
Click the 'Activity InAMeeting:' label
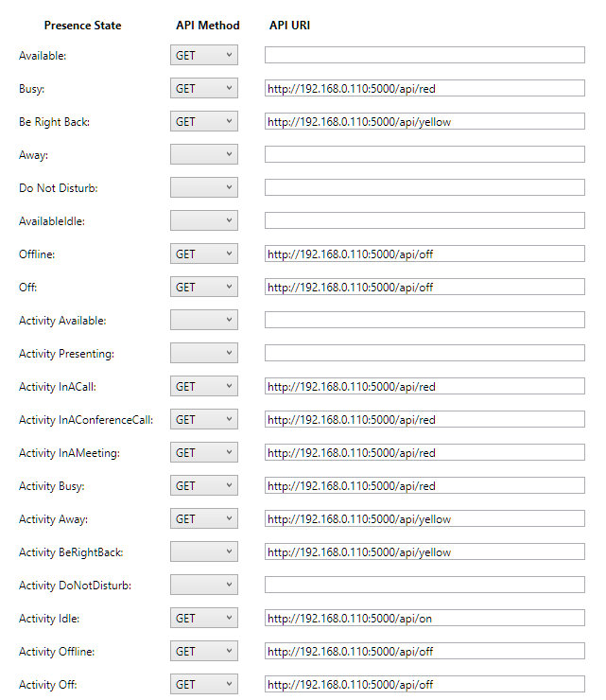point(69,453)
